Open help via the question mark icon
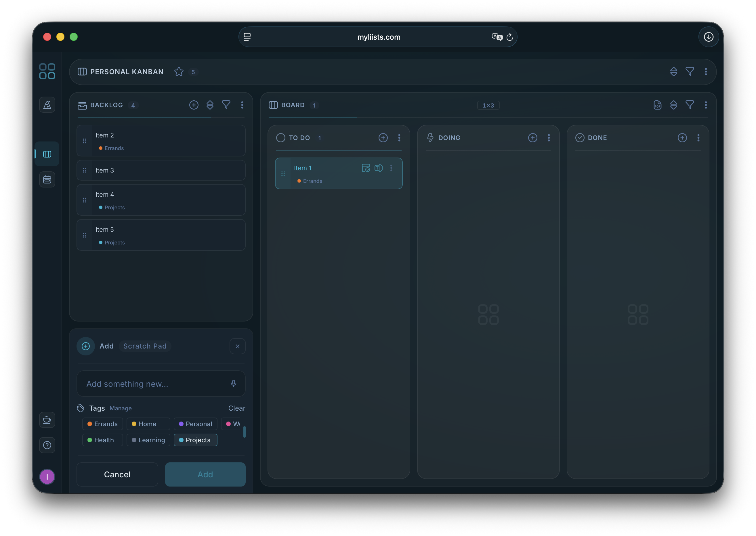The height and width of the screenshot is (536, 756). click(47, 445)
